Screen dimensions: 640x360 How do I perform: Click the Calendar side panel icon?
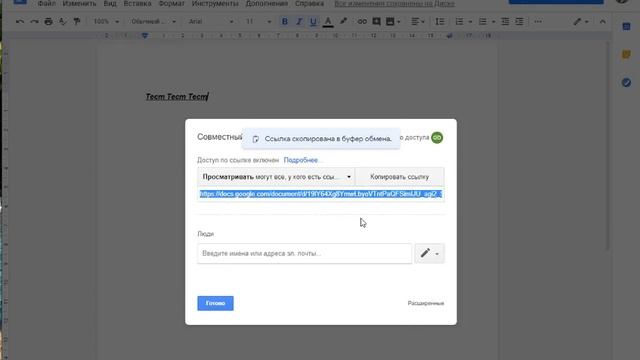coord(626,27)
